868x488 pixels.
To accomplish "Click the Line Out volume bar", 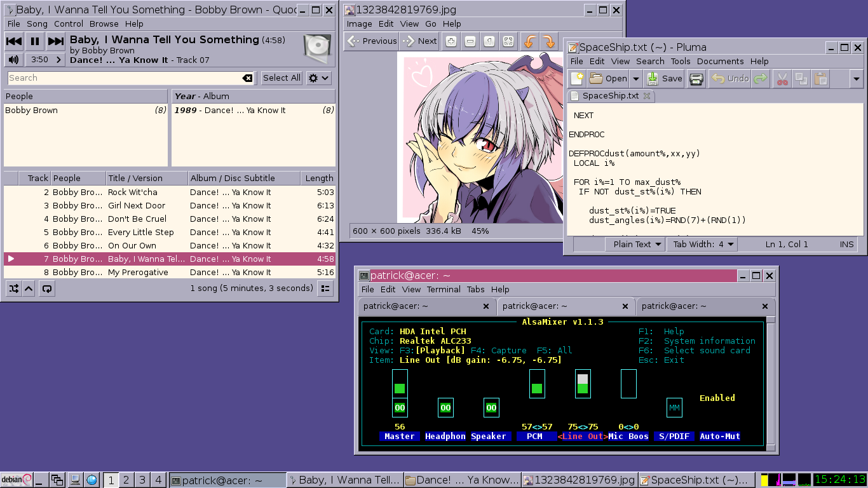I will click(x=583, y=383).
